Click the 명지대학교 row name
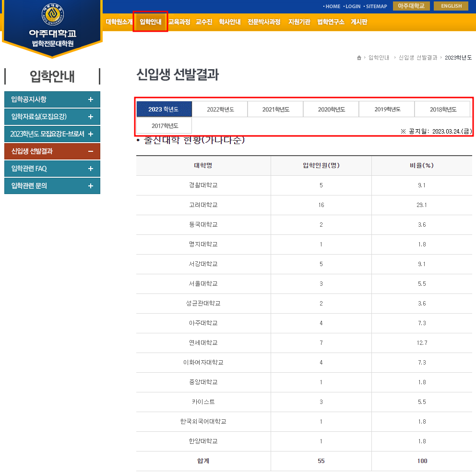Viewport: 476px width, 476px height. (x=203, y=244)
